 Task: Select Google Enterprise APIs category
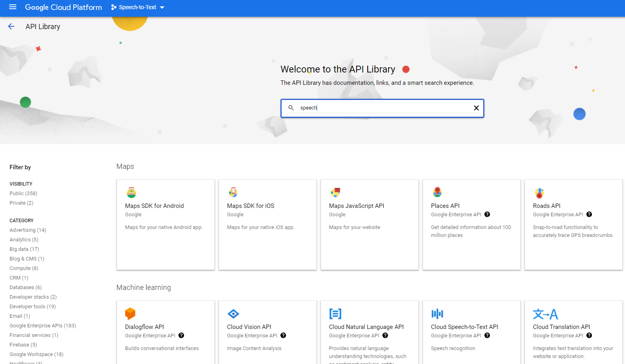pos(43,326)
